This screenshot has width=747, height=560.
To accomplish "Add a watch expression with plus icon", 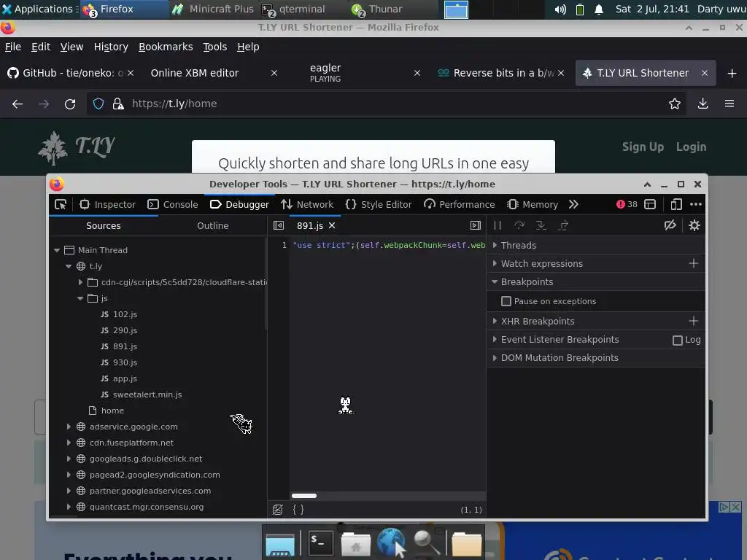I will pyautogui.click(x=694, y=264).
